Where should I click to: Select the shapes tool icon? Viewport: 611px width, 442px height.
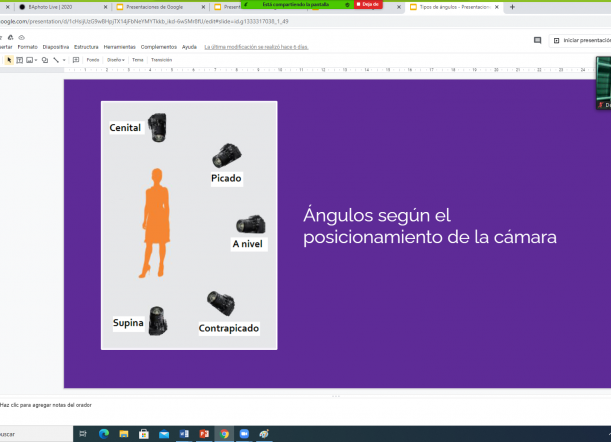pyautogui.click(x=45, y=60)
